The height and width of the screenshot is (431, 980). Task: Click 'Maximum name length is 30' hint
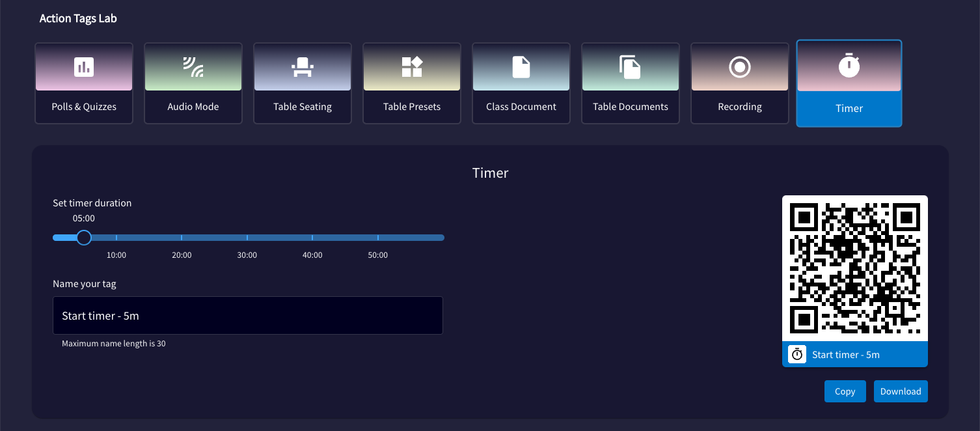(x=114, y=344)
